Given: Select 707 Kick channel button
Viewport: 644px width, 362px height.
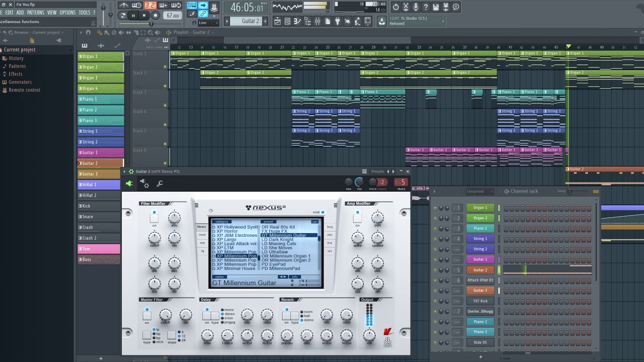Looking at the screenshot, I should coord(480,301).
